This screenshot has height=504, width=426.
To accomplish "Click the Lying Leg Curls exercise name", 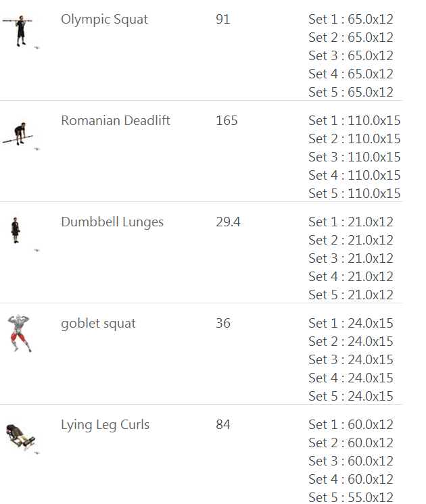I will 105,425.
